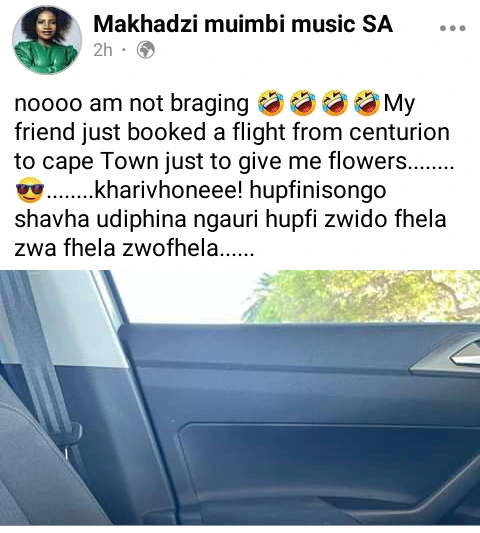Click the tree visible through car window
Image resolution: width=480 pixels, height=533 pixels.
click(362, 295)
